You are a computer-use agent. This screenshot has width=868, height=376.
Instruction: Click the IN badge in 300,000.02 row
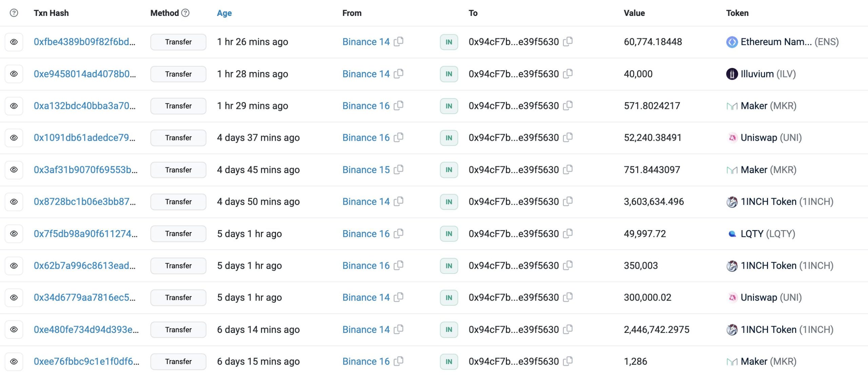[449, 298]
